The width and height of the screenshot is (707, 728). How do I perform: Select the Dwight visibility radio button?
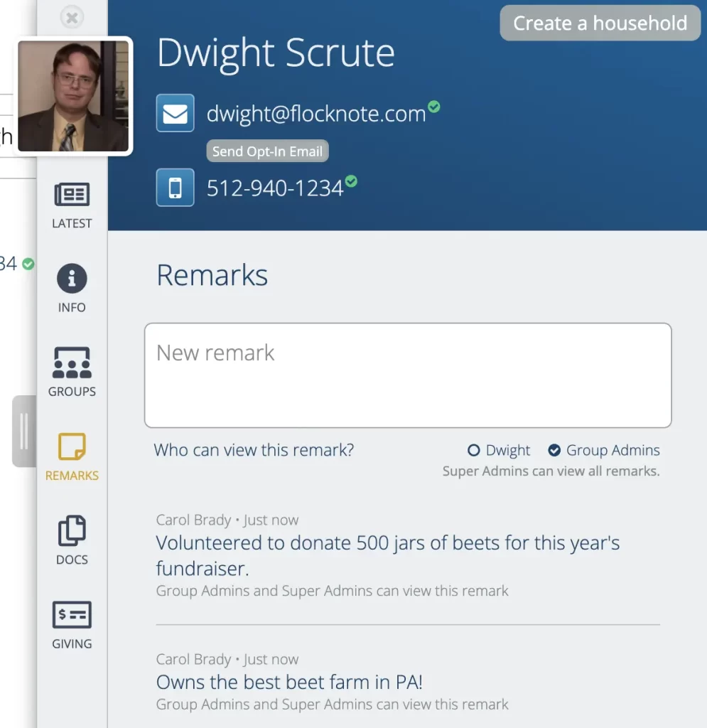point(473,450)
